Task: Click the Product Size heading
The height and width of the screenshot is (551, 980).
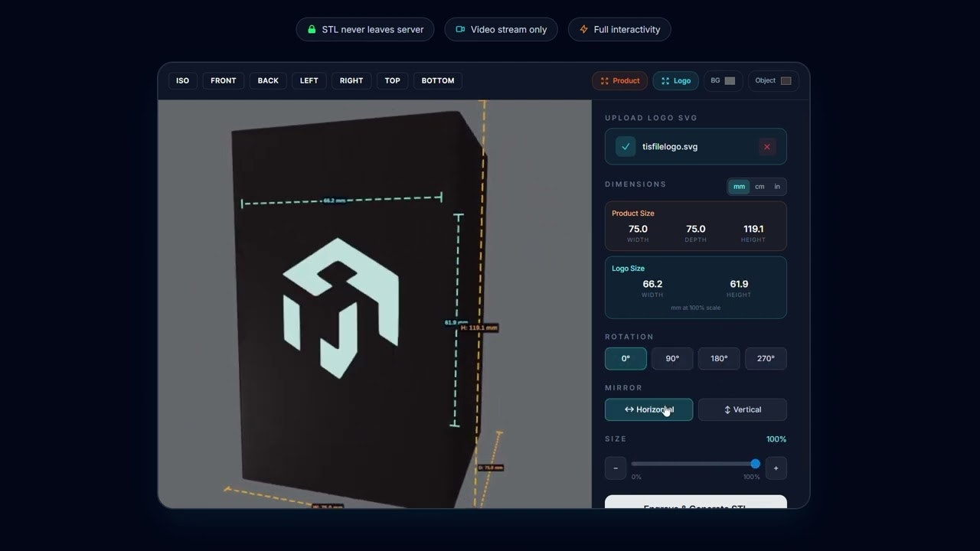Action: point(633,214)
